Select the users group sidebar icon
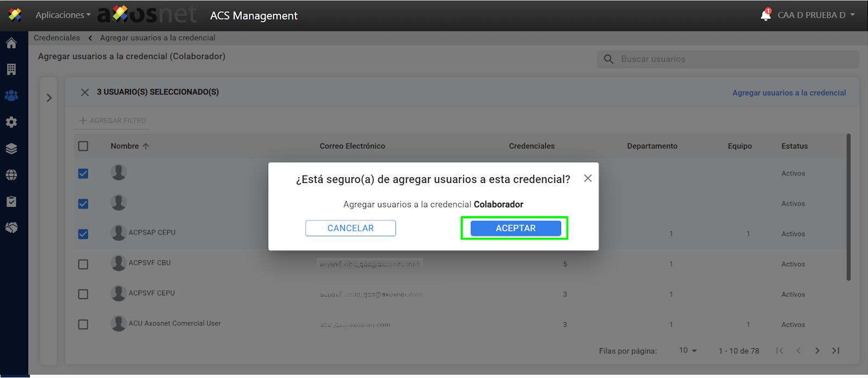 pos(11,96)
